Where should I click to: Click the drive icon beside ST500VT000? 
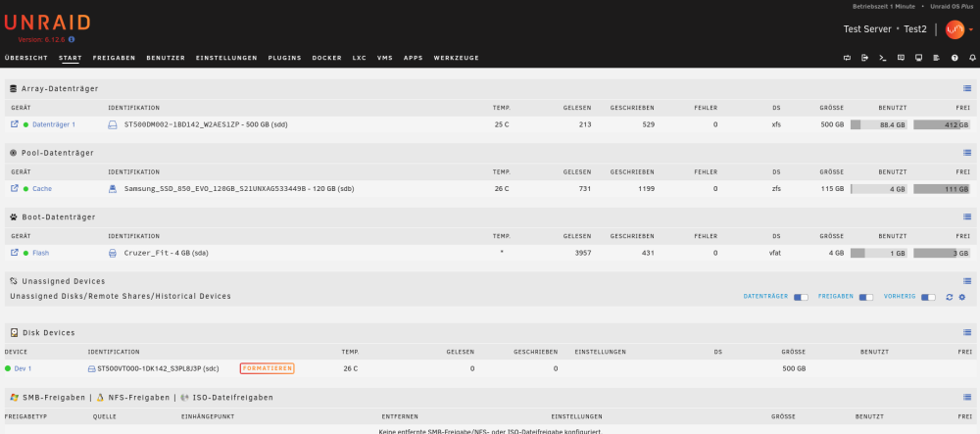coord(92,369)
